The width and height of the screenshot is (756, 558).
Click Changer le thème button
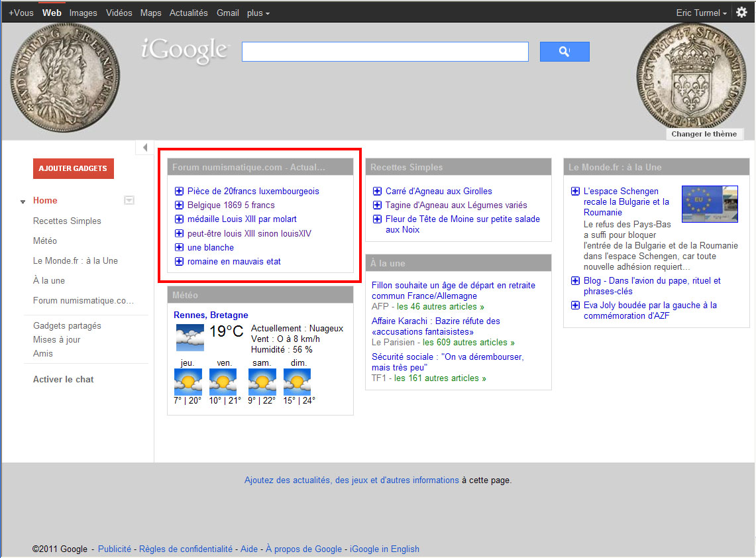click(704, 134)
